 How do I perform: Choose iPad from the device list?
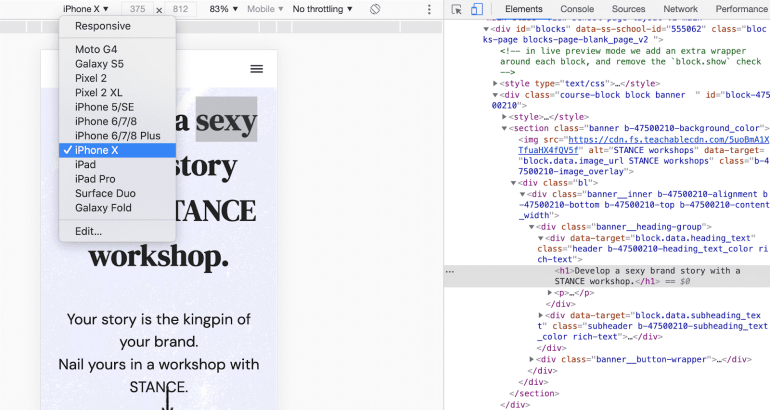[x=117, y=164]
